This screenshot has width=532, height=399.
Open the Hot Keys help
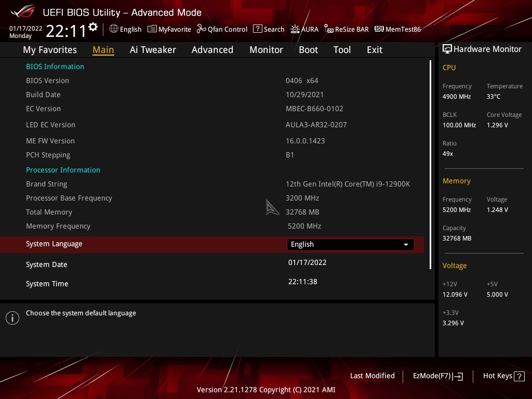click(503, 376)
